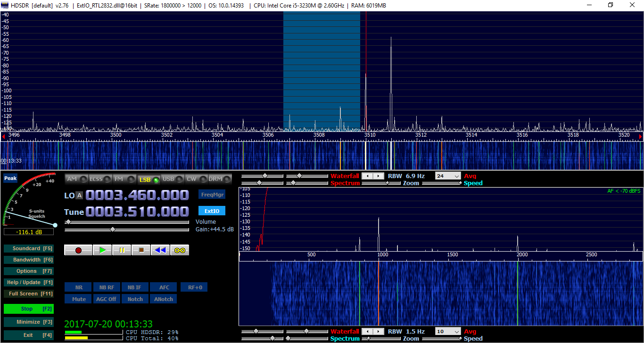
Task: Open the Bandwidth [F6] menu
Action: [x=28, y=260]
